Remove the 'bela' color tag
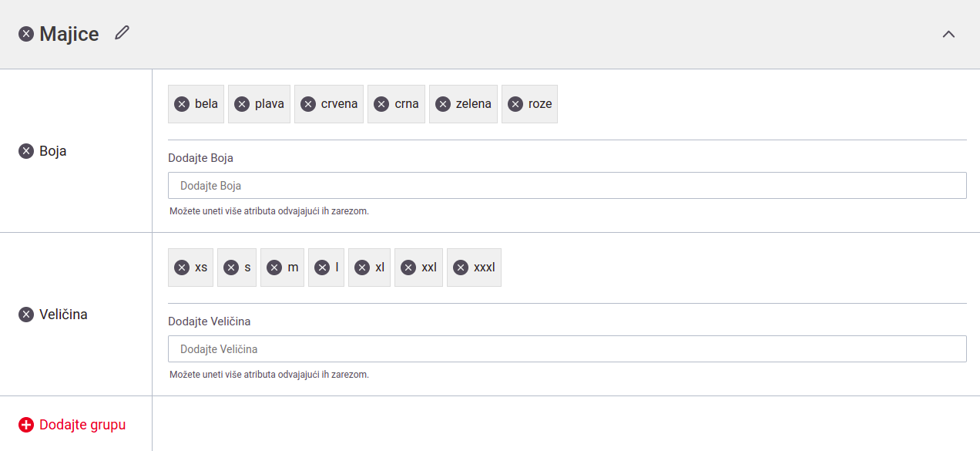 [182, 104]
